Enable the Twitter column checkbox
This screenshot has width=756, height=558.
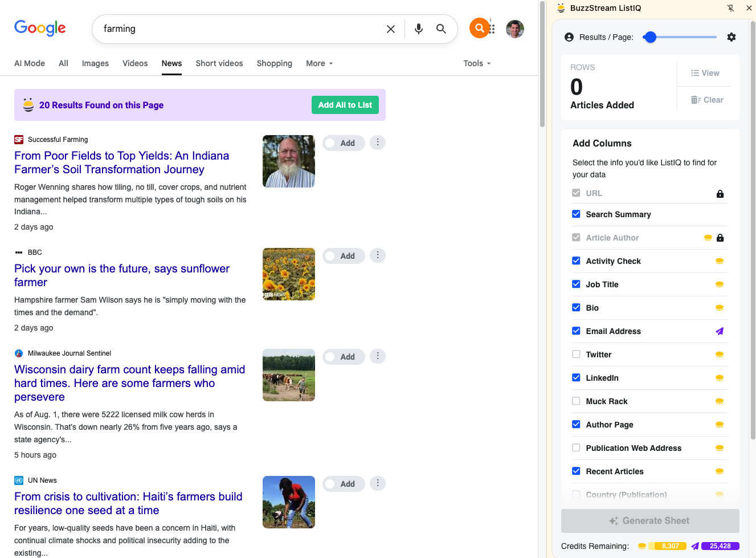click(x=576, y=355)
